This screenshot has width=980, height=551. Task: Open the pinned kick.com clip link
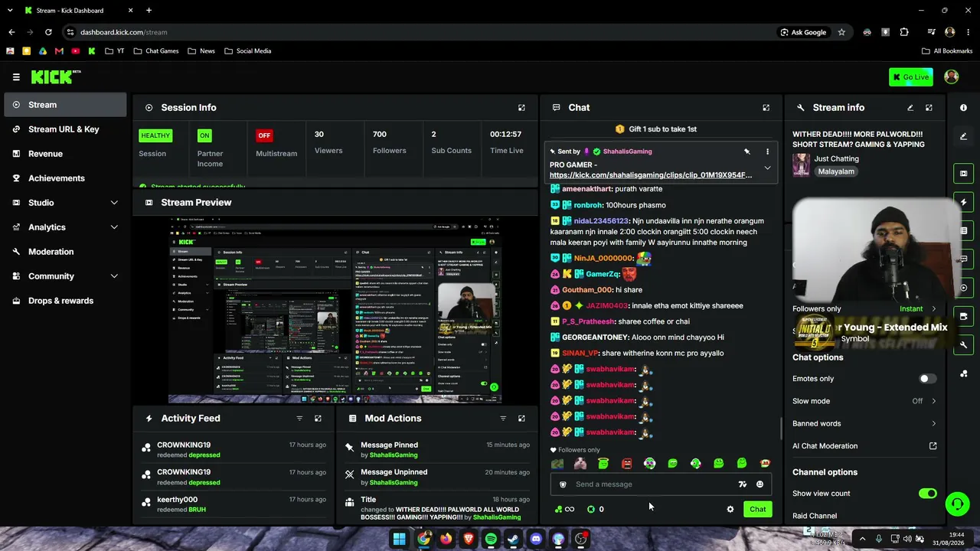pos(651,175)
